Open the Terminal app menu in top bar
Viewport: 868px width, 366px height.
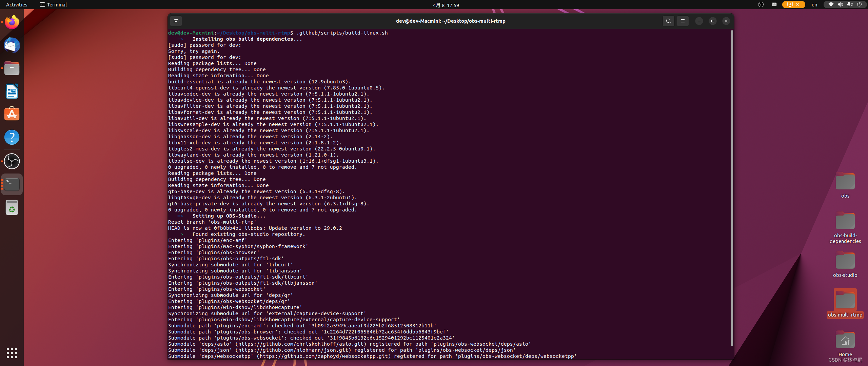coord(53,5)
